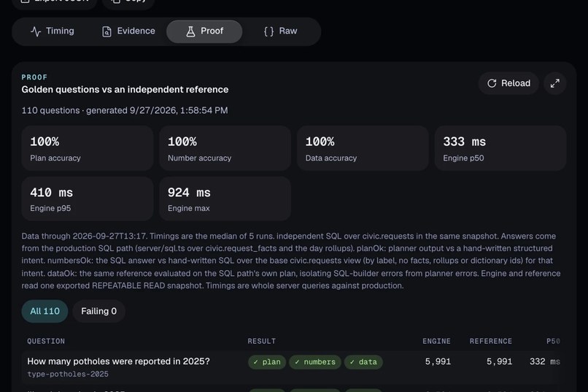Click the Evidence document icon

107,31
